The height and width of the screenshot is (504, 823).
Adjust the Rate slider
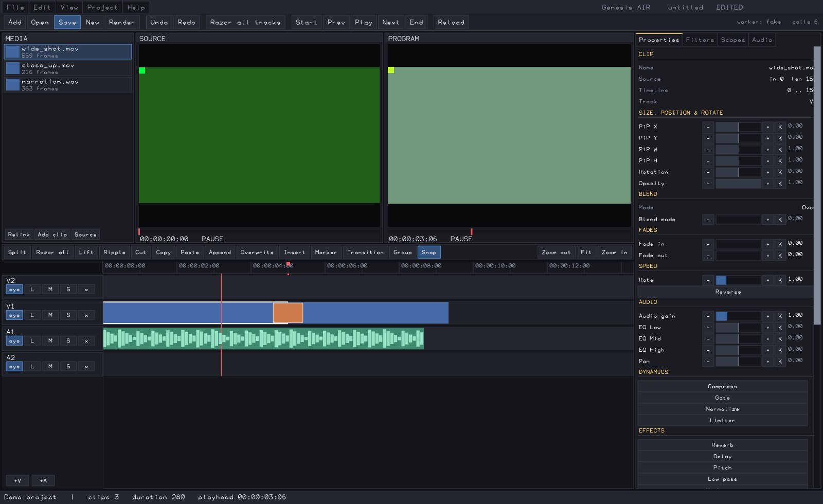coord(738,280)
